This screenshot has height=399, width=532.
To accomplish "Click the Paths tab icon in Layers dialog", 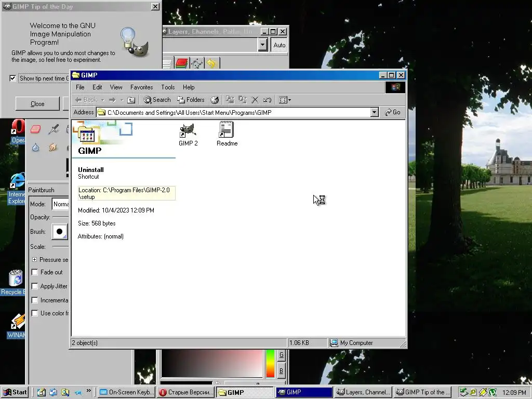I will click(x=197, y=63).
